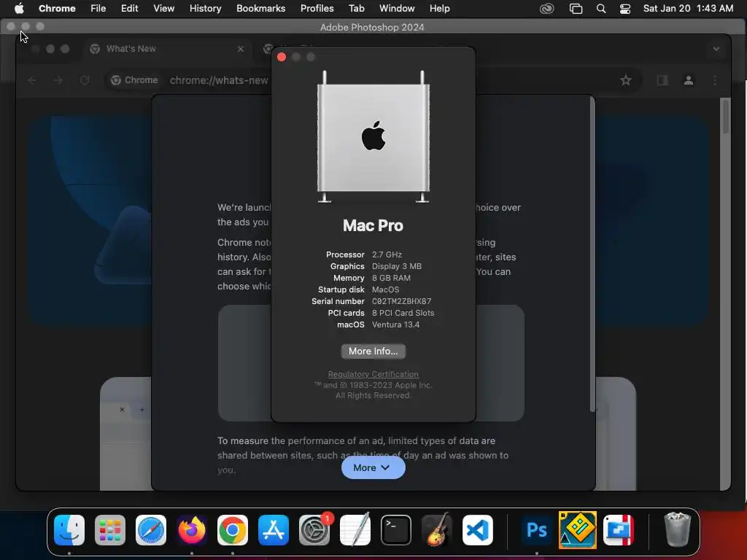747x560 pixels.
Task: Click the 2.7 GHz processor value
Action: tap(387, 254)
